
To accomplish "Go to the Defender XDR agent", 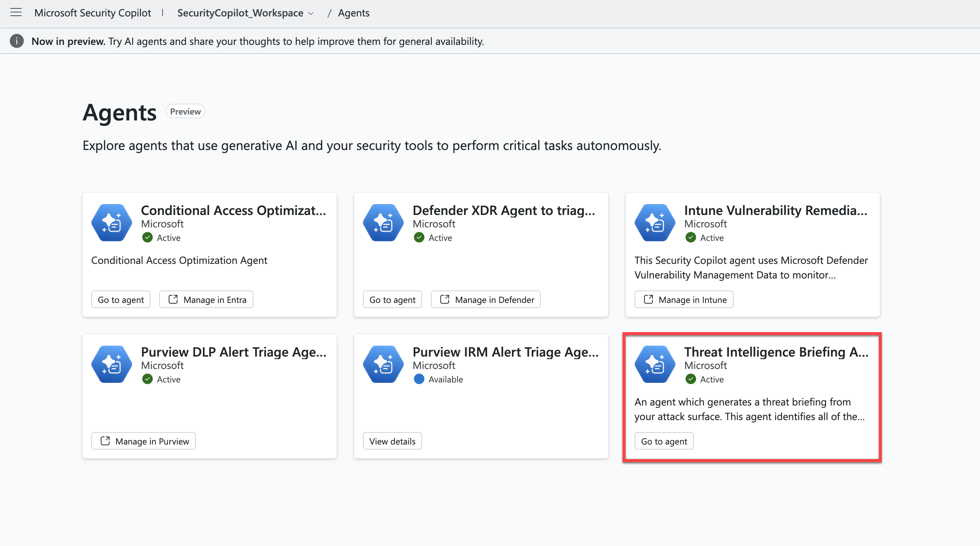I will pos(392,300).
